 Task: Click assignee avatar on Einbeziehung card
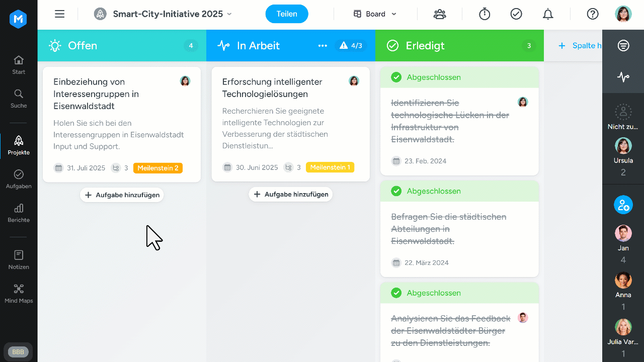(x=185, y=81)
